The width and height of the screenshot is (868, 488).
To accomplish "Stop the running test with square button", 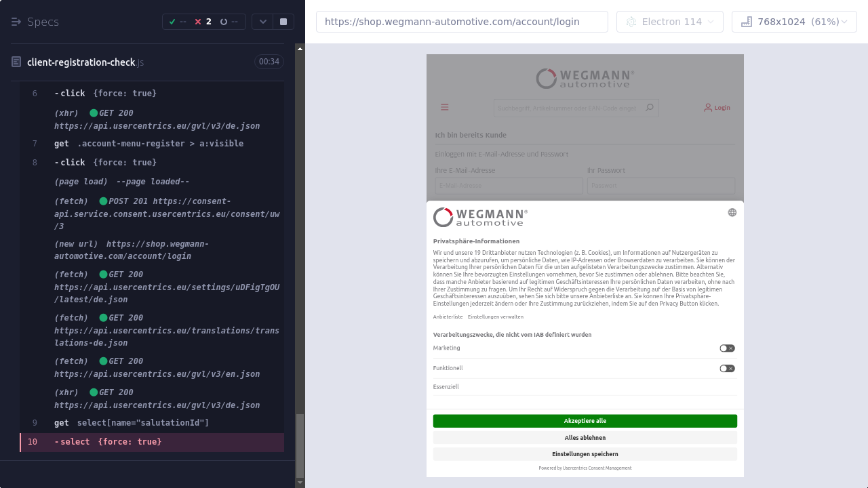I will point(283,22).
